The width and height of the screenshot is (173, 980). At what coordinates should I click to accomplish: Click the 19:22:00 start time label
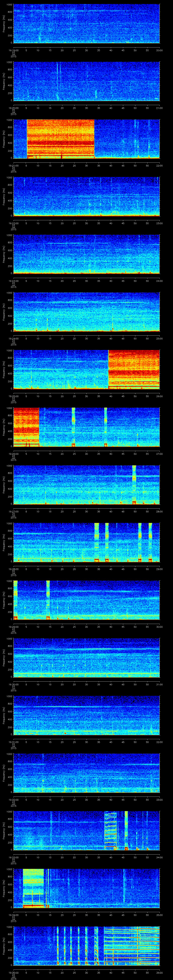[13, 223]
